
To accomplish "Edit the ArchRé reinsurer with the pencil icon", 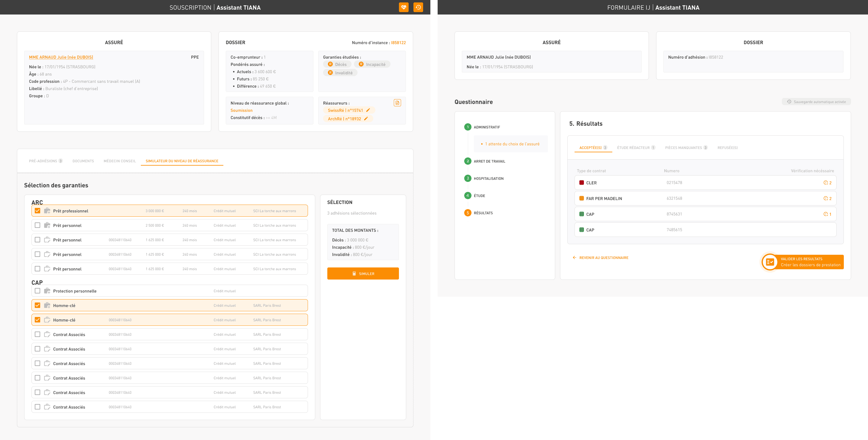I will (x=366, y=118).
